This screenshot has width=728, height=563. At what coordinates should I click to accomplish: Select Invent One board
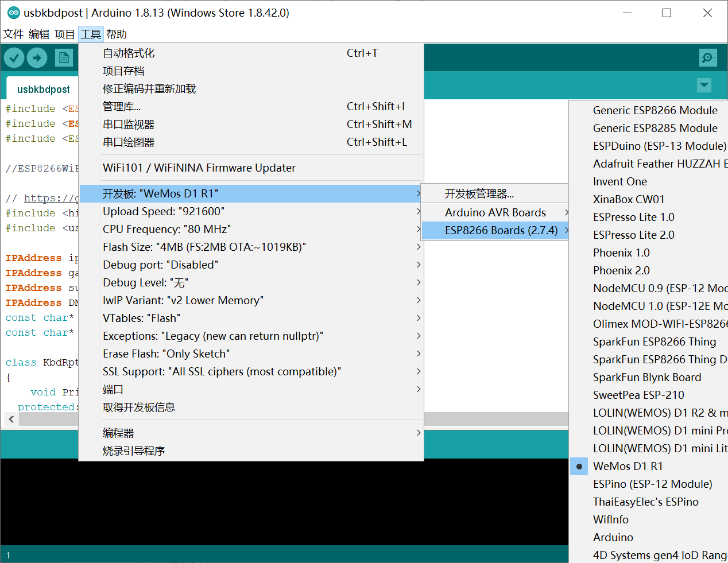point(649,181)
